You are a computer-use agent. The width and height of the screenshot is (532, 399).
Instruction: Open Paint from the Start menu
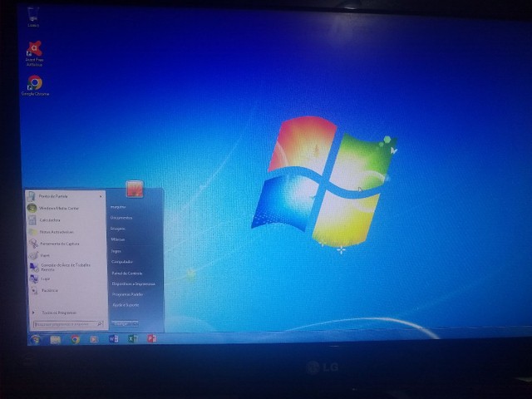[x=66, y=255]
